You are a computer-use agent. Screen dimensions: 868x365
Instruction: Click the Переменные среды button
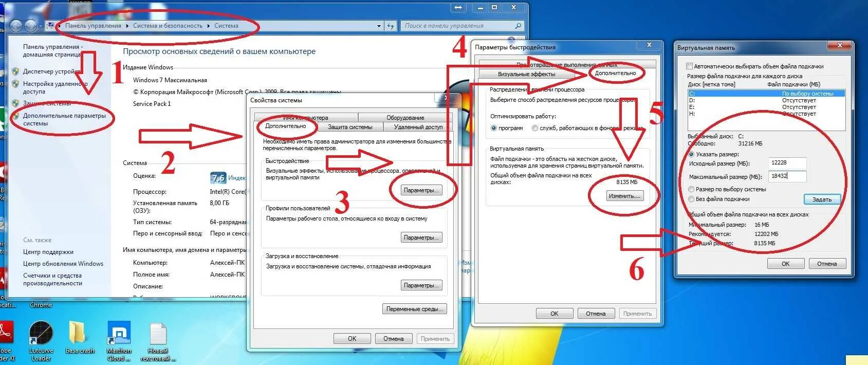[x=414, y=309]
